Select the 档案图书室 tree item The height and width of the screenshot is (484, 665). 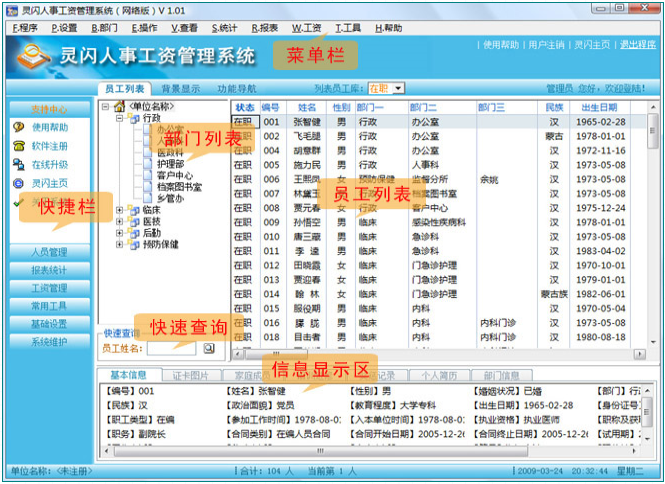click(179, 187)
